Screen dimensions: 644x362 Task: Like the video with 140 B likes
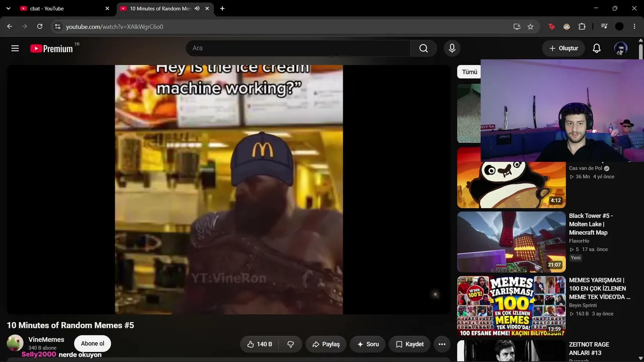pyautogui.click(x=260, y=344)
